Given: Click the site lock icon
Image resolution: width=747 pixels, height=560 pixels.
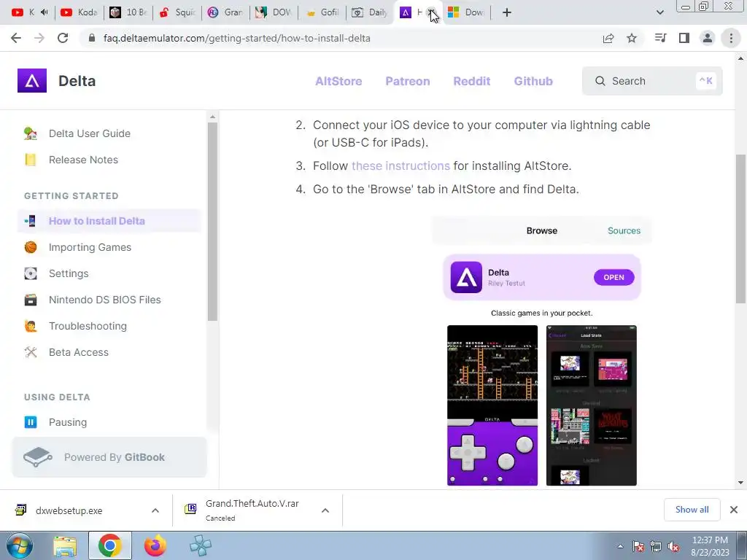Looking at the screenshot, I should coord(93,38).
